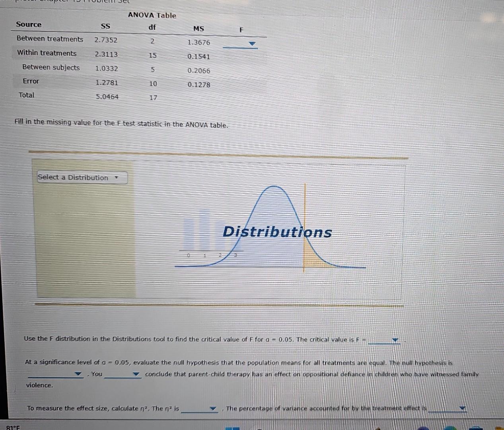Open the critical value of F dropdown

[x=384, y=340]
